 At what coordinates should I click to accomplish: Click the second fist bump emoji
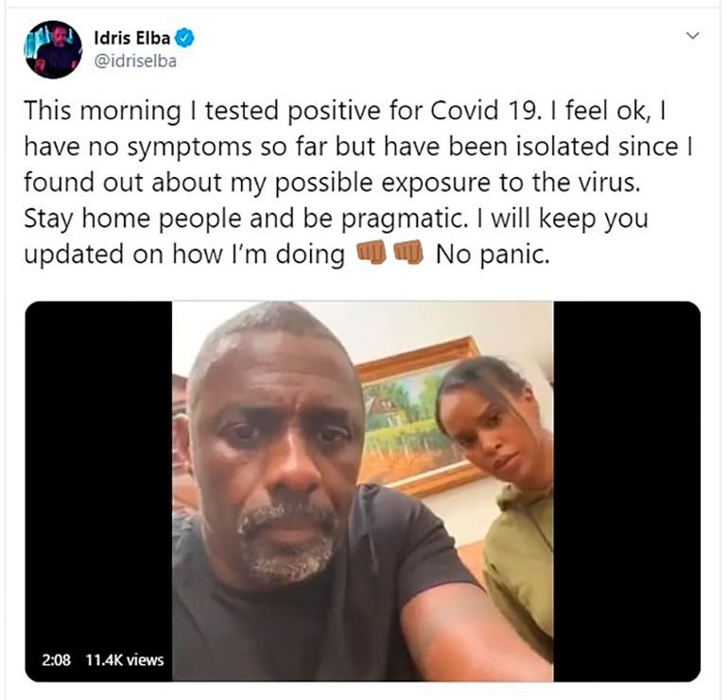408,253
